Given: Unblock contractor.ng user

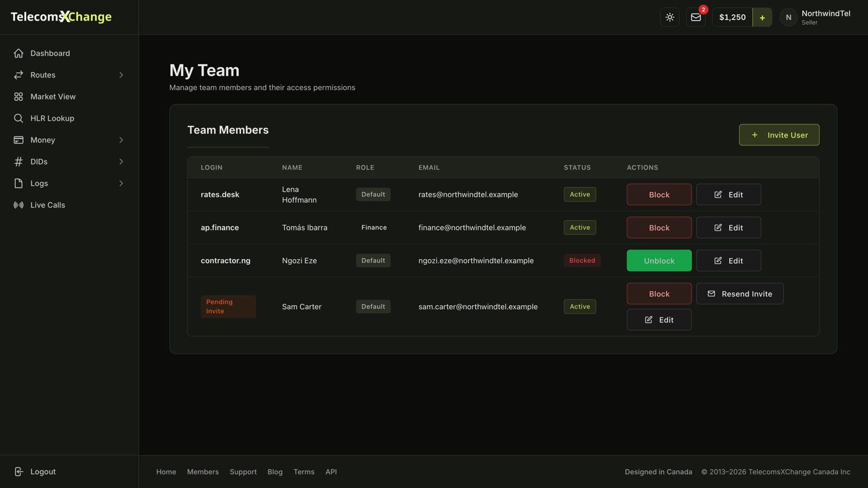Looking at the screenshot, I should pyautogui.click(x=659, y=261).
